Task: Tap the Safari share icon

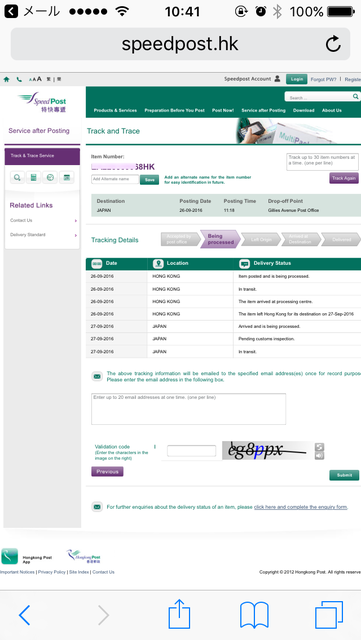Action: click(179, 614)
